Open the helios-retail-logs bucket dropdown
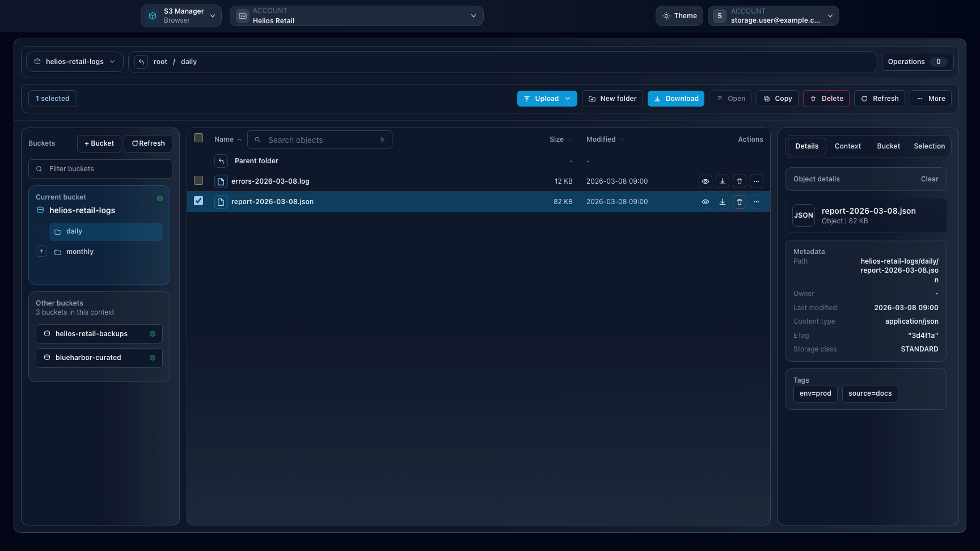The image size is (980, 551). (x=75, y=62)
